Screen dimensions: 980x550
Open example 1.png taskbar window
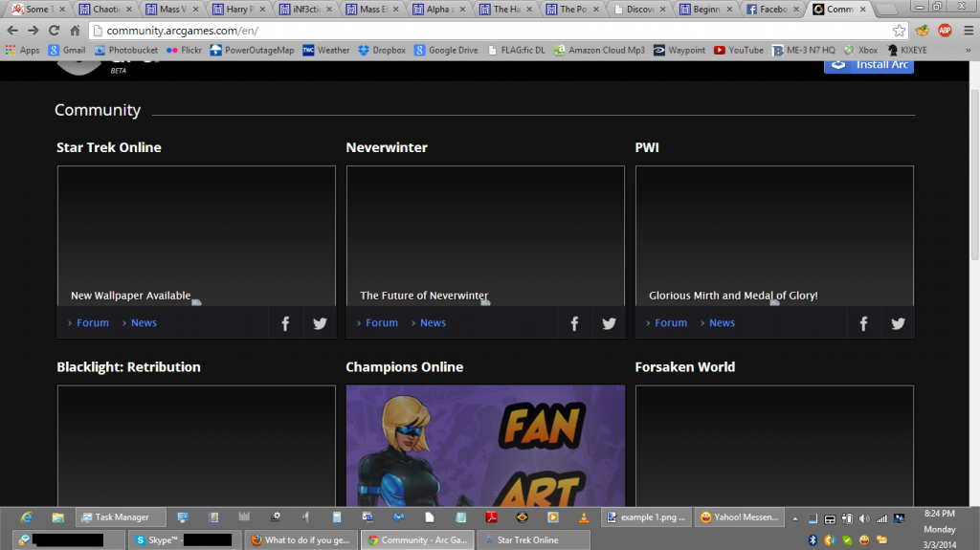[646, 517]
